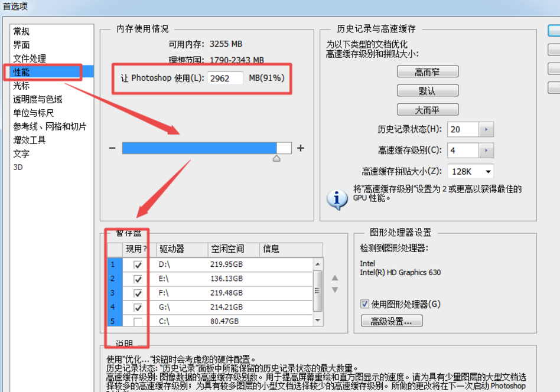Click the scratch disk list scrollbar thumb
This screenshot has width=560, height=392.
[x=317, y=290]
